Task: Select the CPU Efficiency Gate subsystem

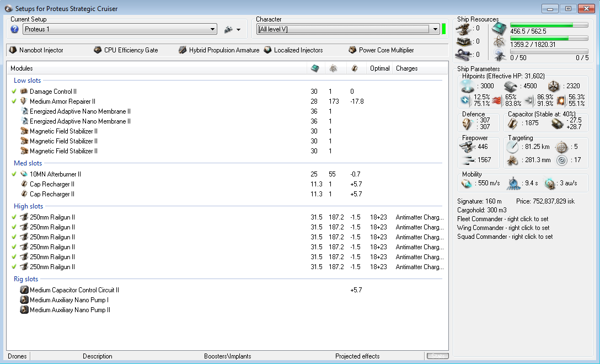Action: pyautogui.click(x=126, y=50)
